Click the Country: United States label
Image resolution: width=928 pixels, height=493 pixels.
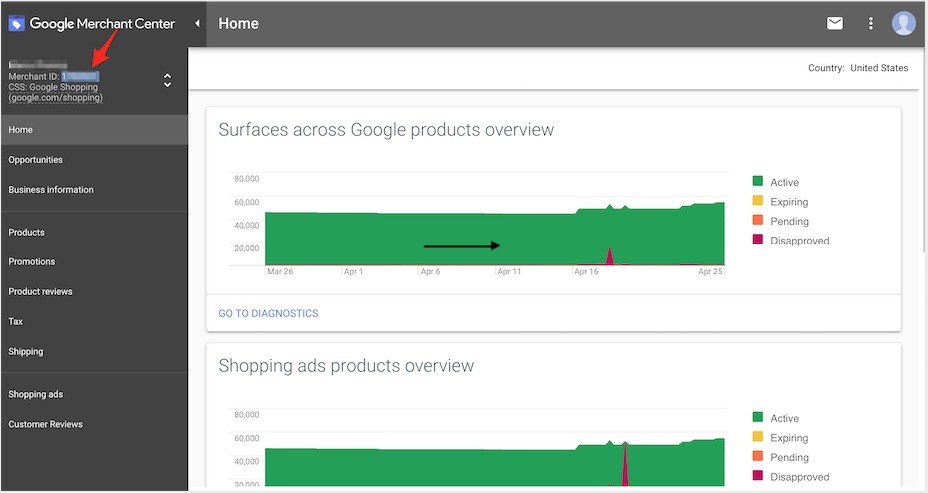(858, 68)
